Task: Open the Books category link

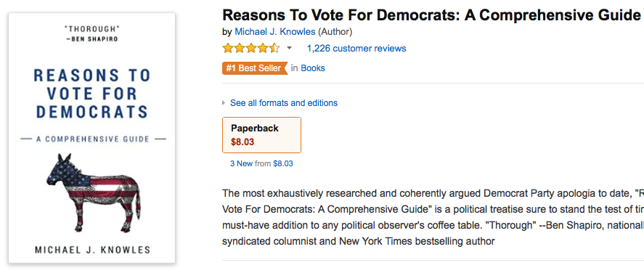Action: pos(313,68)
